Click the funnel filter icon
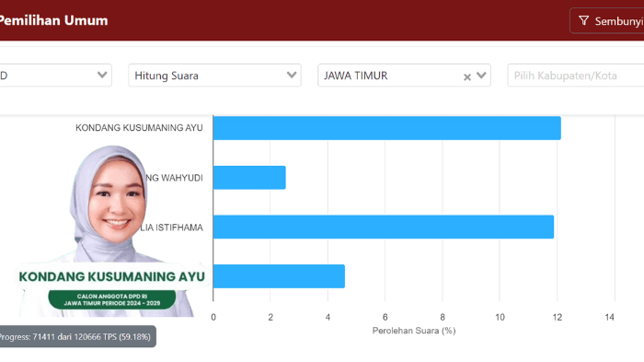The height and width of the screenshot is (362, 644). [583, 20]
